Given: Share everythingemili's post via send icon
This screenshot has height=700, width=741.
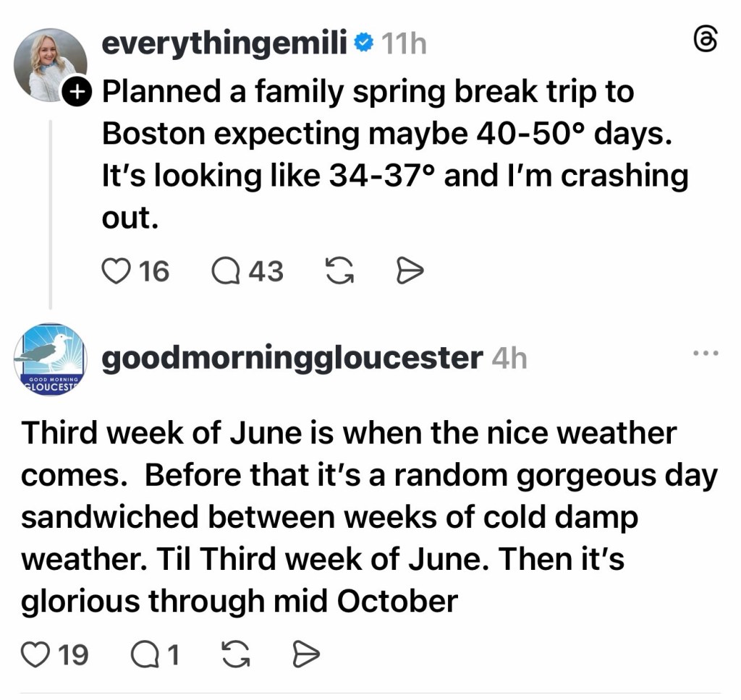Looking at the screenshot, I should click(x=410, y=272).
